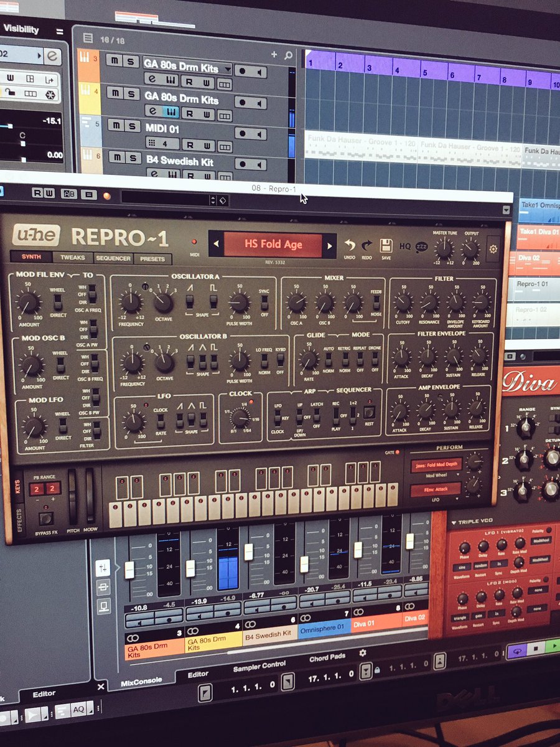Flip the Mixer FEEDB/NOISE switch
This screenshot has width=560, height=747.
click(x=376, y=303)
